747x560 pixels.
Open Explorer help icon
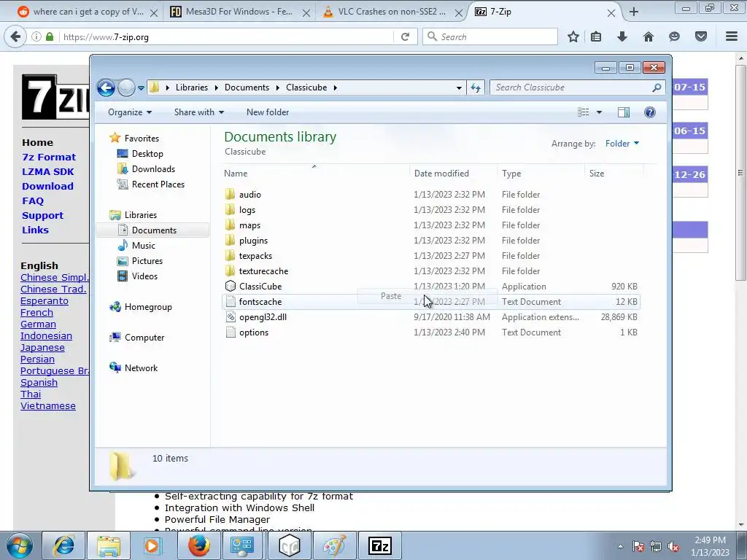click(650, 112)
